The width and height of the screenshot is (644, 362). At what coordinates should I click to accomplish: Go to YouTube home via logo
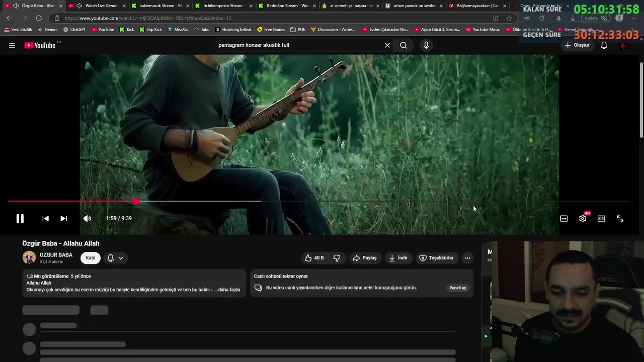(x=40, y=45)
